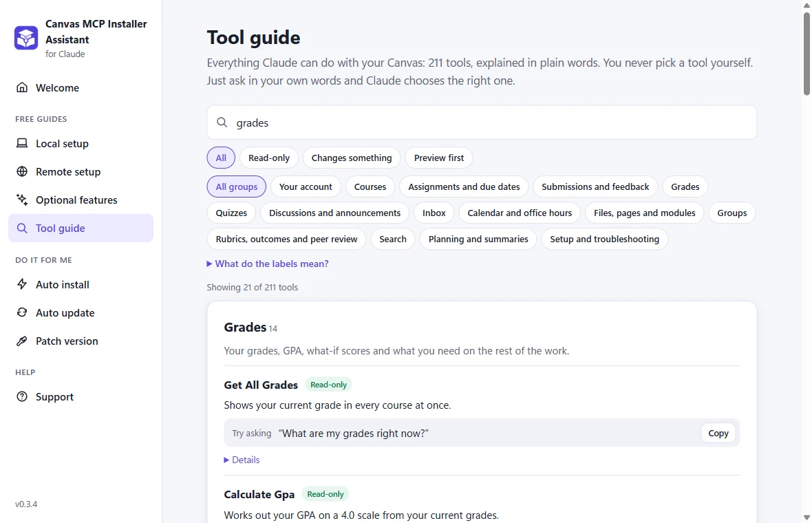Image resolution: width=812 pixels, height=523 pixels.
Task: Click the Auto update refresh icon
Action: [22, 312]
